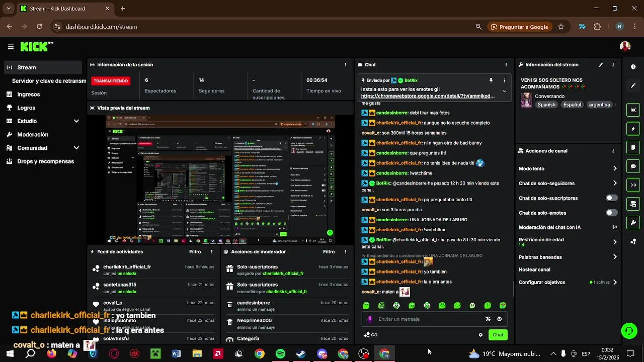Open Configurar objetivos settings
644x362 pixels.
click(568, 282)
